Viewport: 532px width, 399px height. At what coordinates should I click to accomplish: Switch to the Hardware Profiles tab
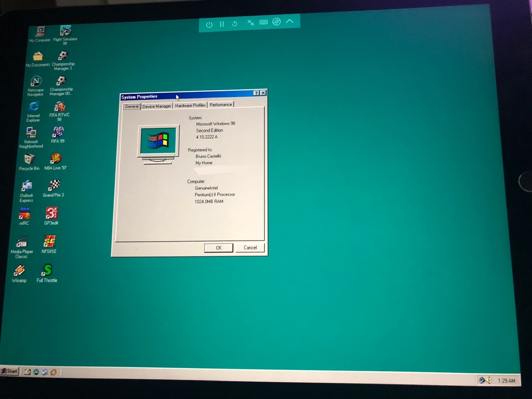click(190, 105)
